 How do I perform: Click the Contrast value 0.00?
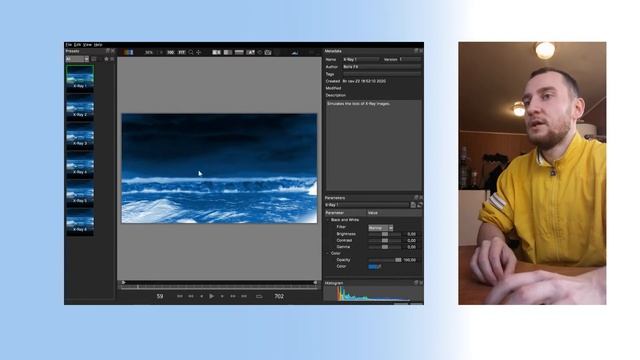coord(411,240)
